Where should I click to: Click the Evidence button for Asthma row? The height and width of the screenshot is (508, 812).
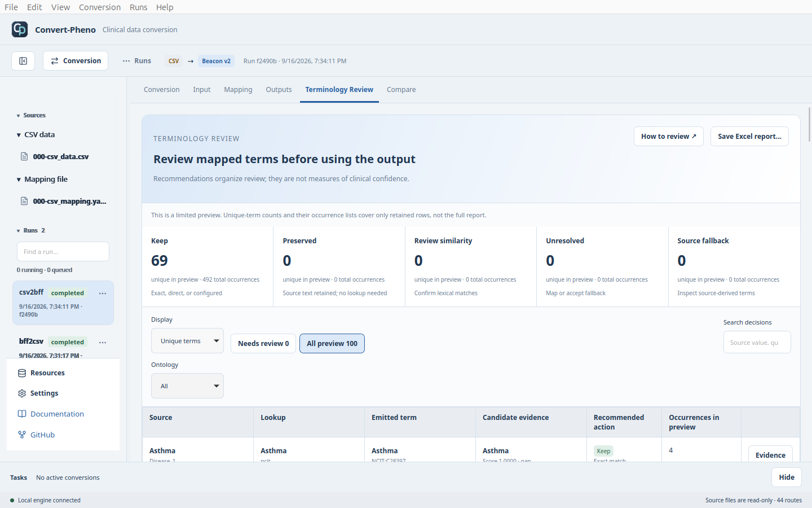770,455
